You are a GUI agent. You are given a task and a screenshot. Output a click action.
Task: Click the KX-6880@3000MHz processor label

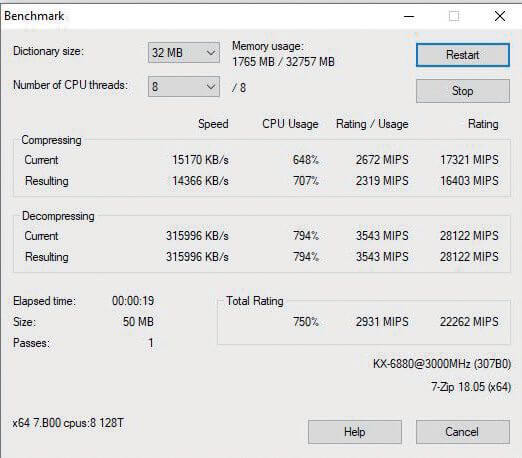(442, 363)
